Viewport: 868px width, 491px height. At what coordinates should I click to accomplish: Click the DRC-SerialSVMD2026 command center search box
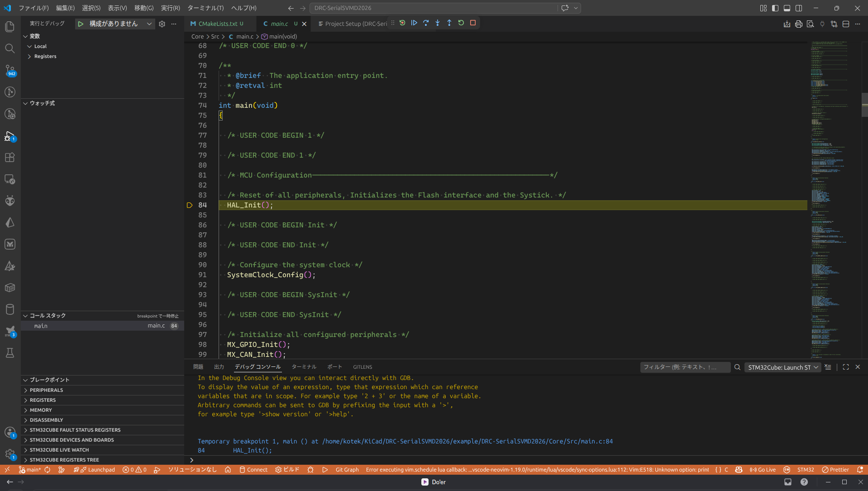click(434, 8)
